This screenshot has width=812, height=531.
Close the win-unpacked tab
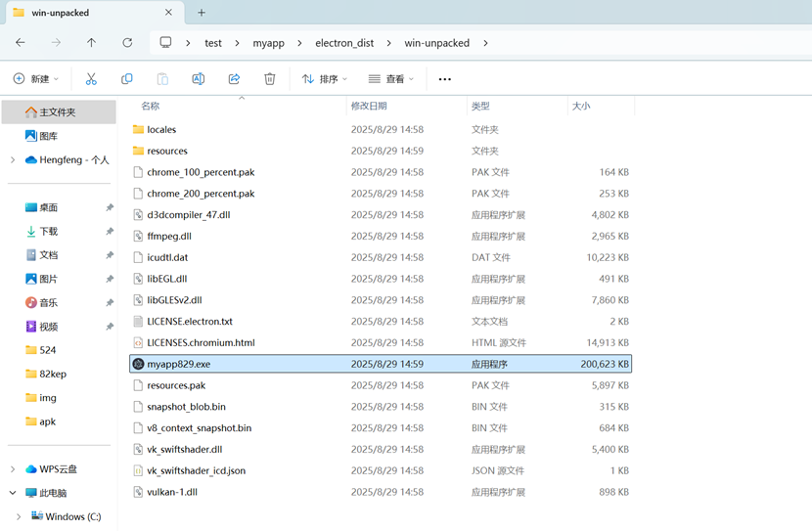click(x=168, y=13)
